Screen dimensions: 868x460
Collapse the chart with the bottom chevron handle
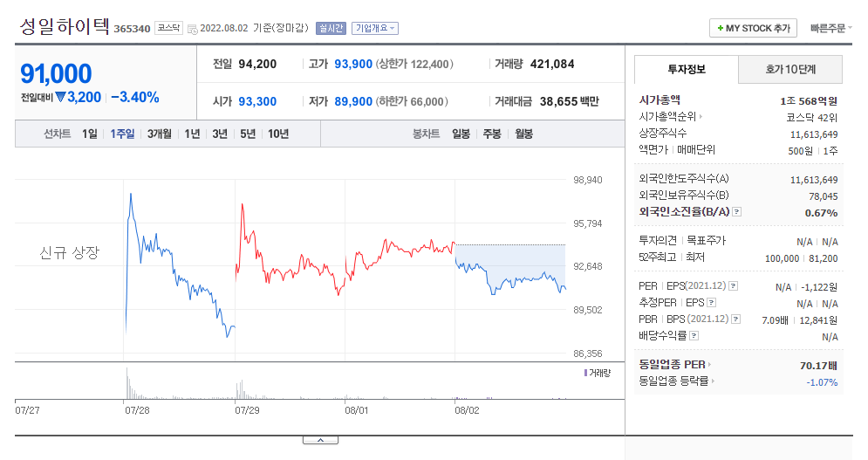320,441
